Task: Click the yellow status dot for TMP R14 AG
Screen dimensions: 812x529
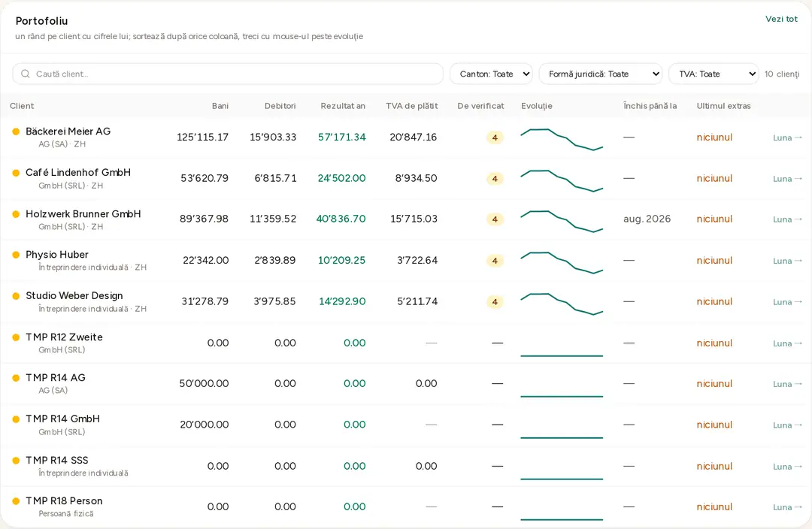Action: (x=16, y=378)
